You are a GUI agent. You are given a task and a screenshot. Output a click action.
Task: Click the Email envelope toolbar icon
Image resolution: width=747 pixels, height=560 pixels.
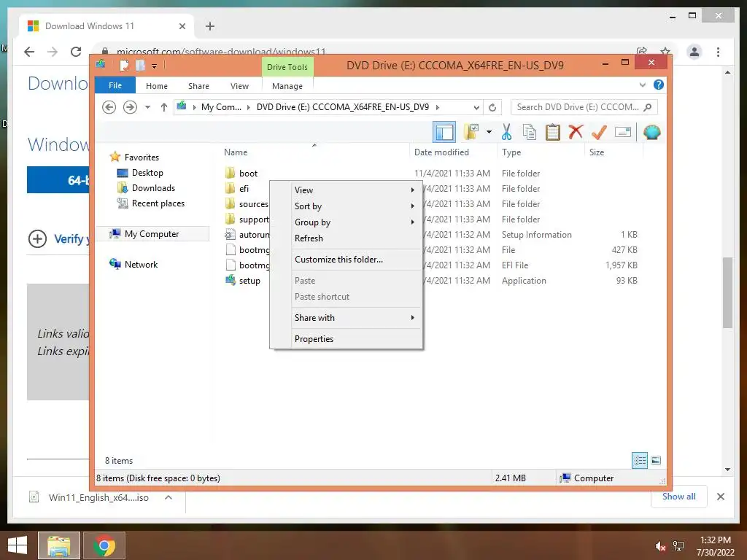coord(623,132)
